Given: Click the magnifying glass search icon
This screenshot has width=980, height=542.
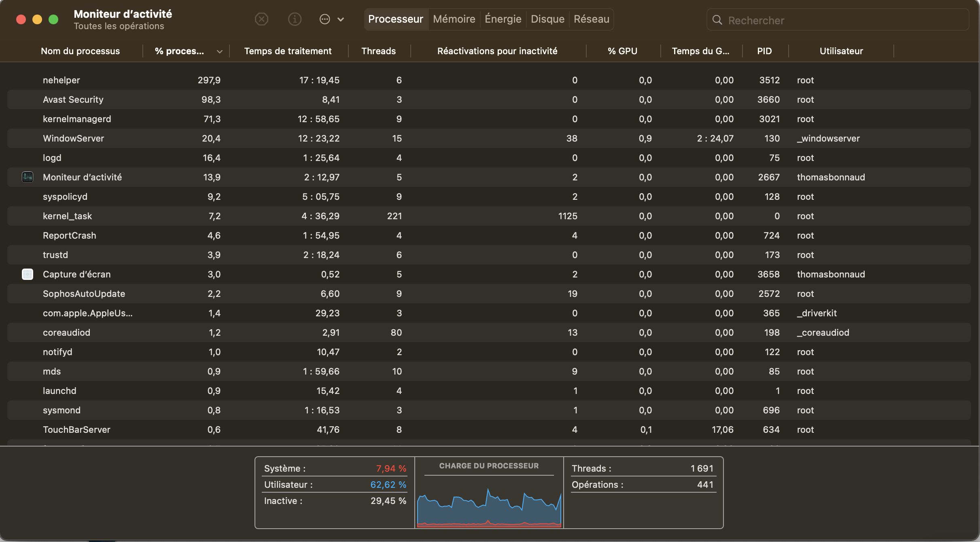Looking at the screenshot, I should (x=717, y=20).
